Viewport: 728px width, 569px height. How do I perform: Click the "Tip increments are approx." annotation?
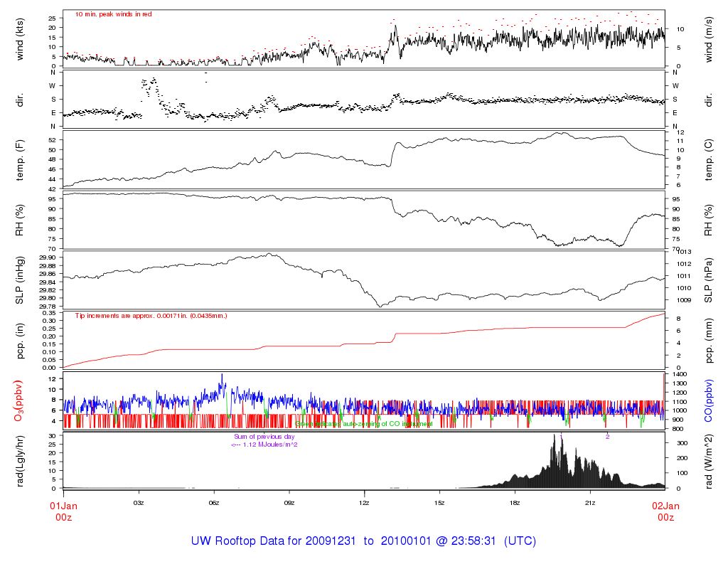[x=151, y=316]
